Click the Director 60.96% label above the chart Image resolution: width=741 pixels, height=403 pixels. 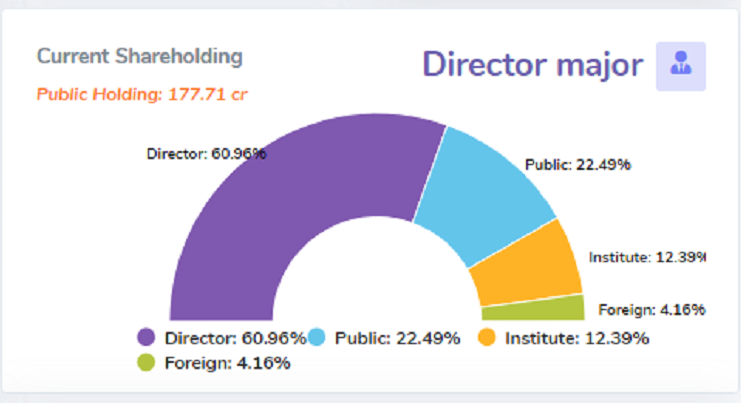click(x=206, y=154)
